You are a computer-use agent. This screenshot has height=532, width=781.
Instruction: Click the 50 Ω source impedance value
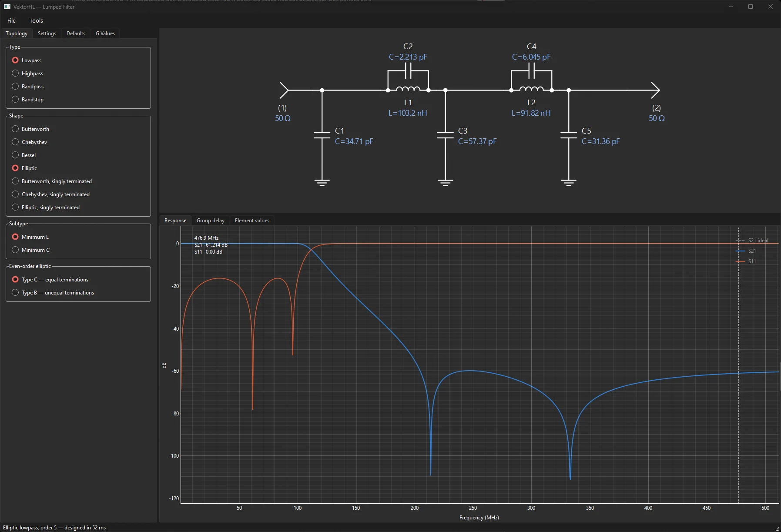tap(283, 118)
